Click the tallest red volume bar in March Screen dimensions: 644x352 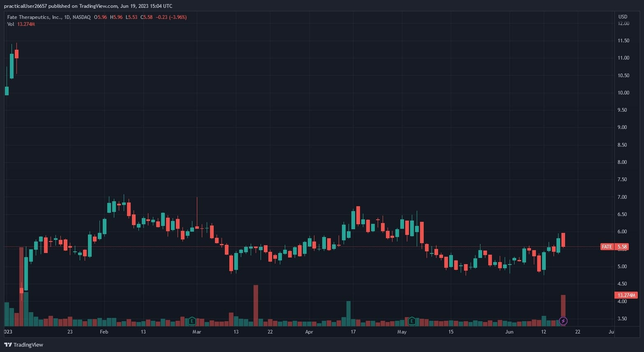click(256, 305)
